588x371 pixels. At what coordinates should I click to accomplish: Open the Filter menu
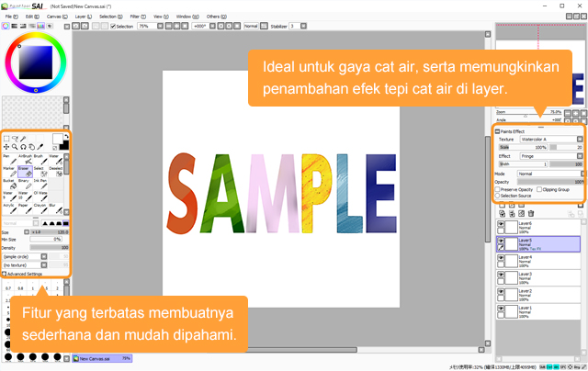tap(135, 17)
